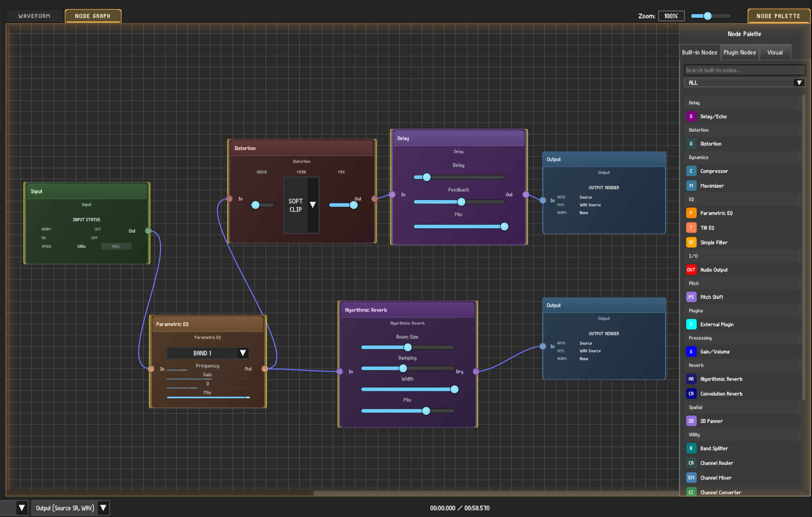
Task: Select the Parametric EQ palette icon
Action: click(x=691, y=213)
